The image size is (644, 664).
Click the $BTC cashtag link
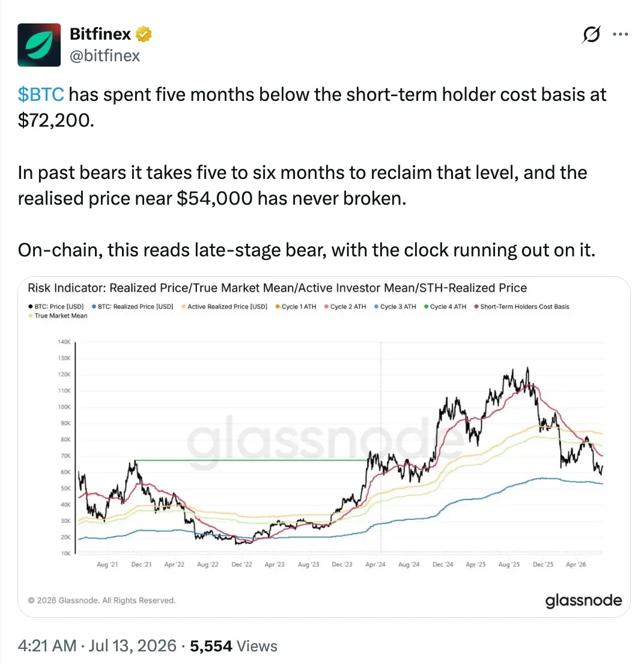pos(41,94)
